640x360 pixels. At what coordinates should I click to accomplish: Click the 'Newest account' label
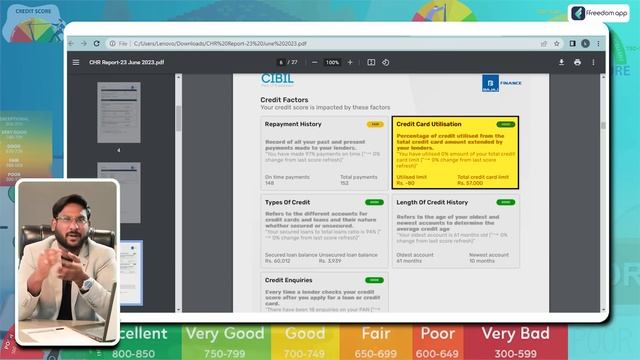[x=489, y=255]
